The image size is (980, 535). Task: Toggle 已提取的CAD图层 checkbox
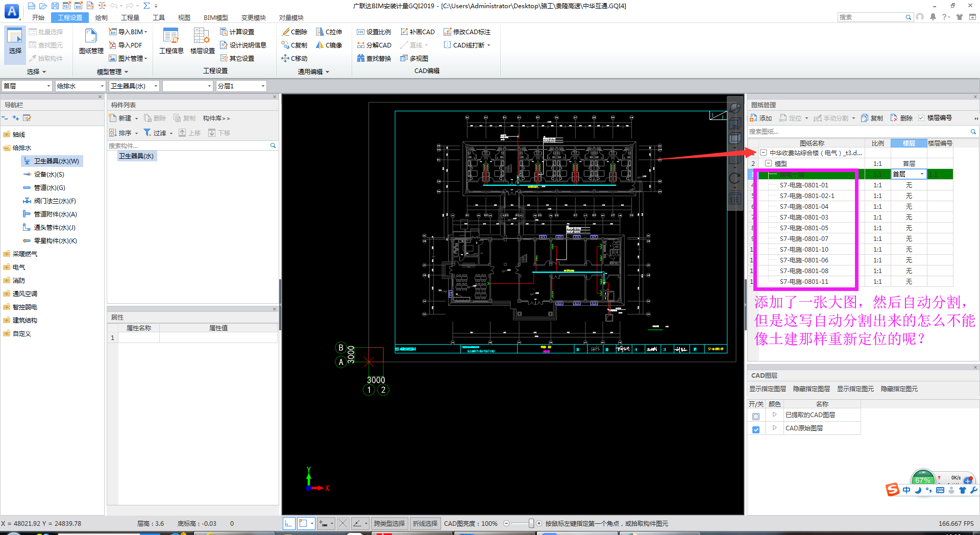click(756, 417)
